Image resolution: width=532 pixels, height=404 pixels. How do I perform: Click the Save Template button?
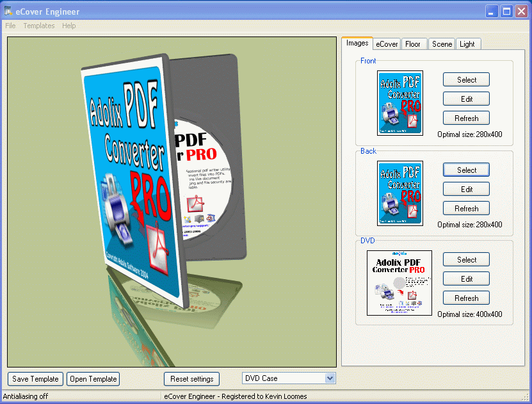[x=35, y=379]
